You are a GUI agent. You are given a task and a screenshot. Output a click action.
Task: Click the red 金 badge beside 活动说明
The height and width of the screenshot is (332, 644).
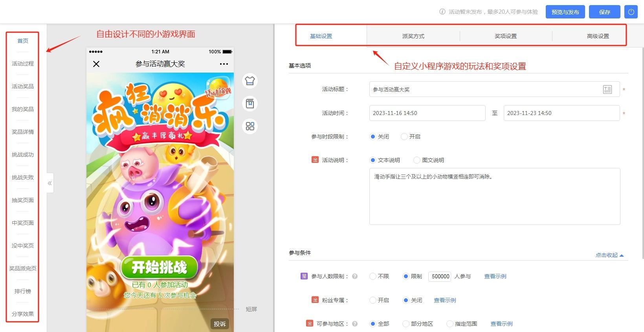click(315, 160)
